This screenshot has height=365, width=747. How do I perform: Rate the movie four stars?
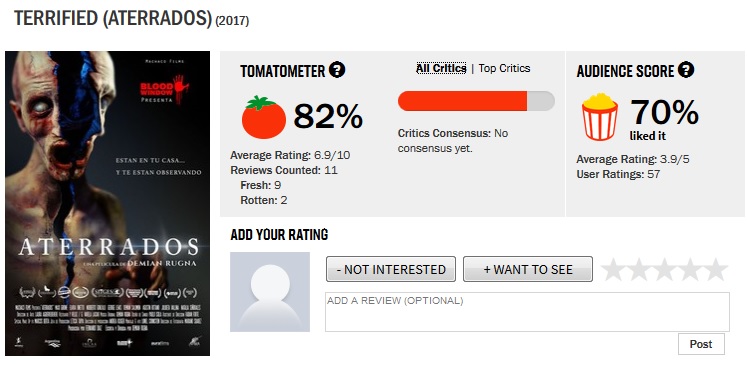689,270
